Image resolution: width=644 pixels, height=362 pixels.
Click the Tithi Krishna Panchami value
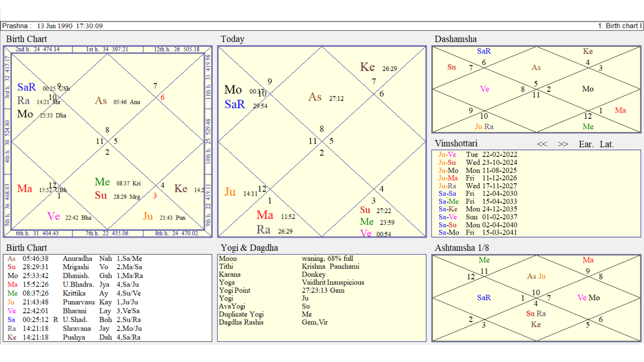pyautogui.click(x=330, y=266)
